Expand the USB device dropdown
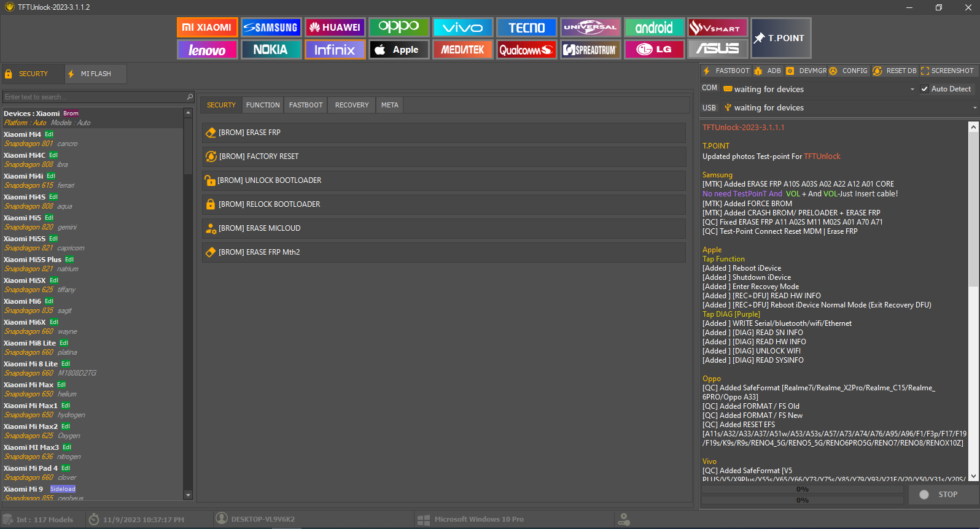The height and width of the screenshot is (529, 980). [x=975, y=107]
